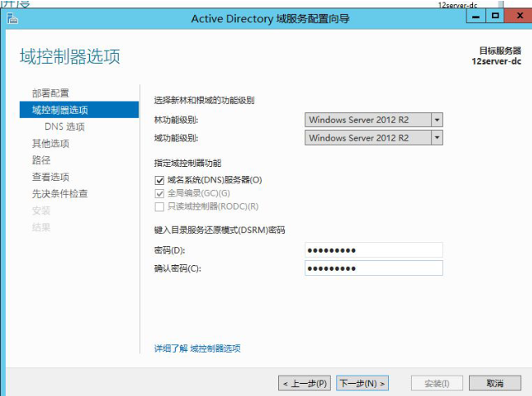Maximize the configuration wizard window
The width and height of the screenshot is (532, 396).
coord(494,16)
